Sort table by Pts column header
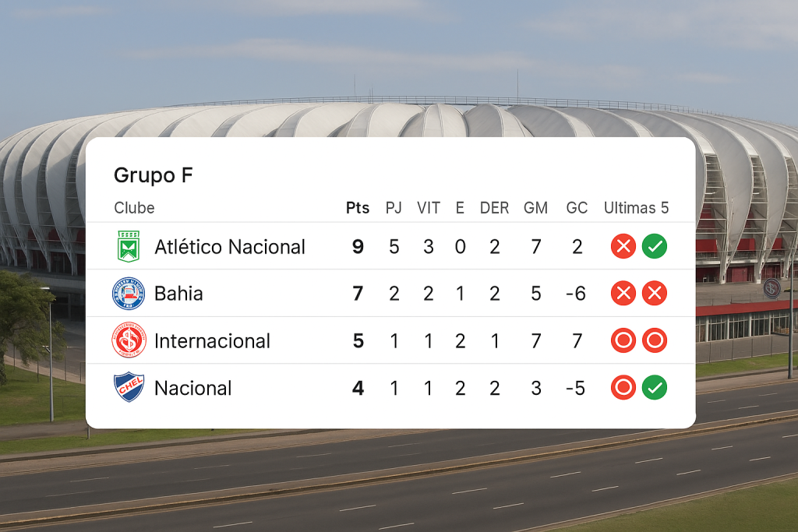 pos(358,207)
